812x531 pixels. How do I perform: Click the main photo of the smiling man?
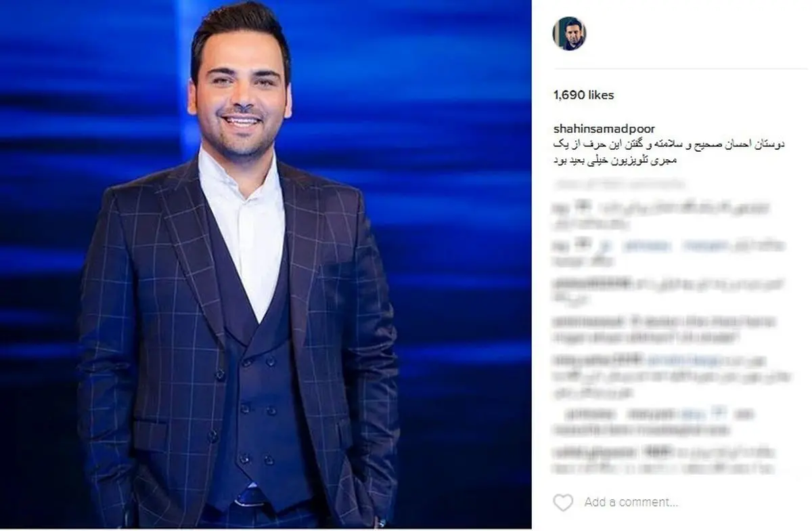(x=266, y=265)
